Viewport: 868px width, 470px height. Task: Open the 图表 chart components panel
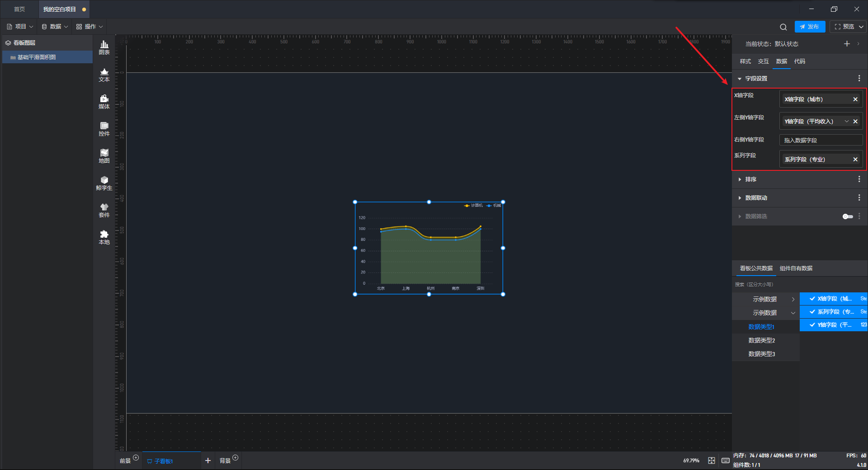coord(104,47)
